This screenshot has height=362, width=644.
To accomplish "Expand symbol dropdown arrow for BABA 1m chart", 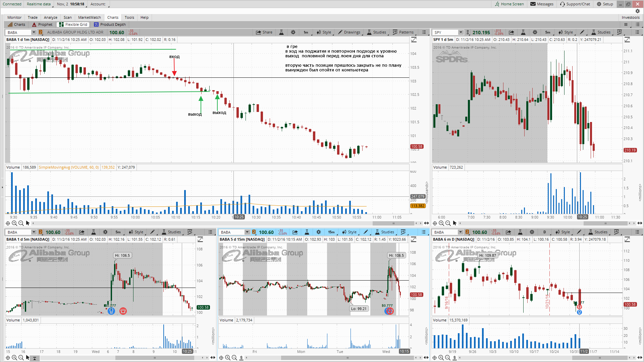I will tap(34, 32).
